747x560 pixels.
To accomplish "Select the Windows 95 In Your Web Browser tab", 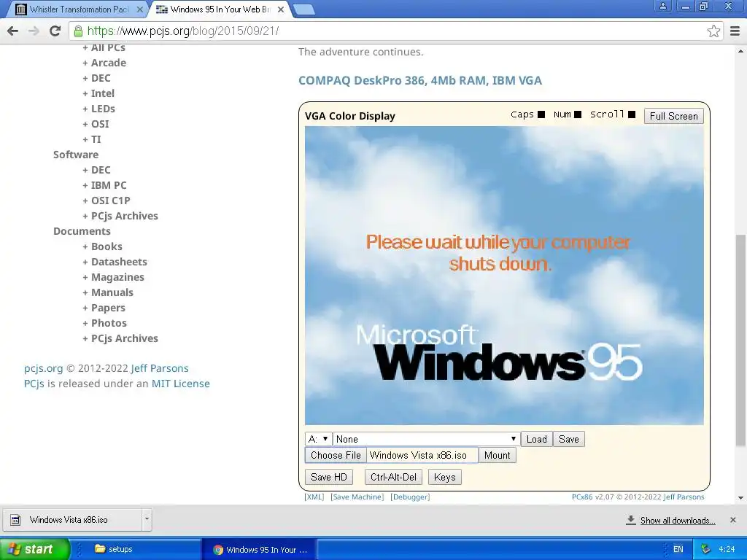I will pos(219,9).
